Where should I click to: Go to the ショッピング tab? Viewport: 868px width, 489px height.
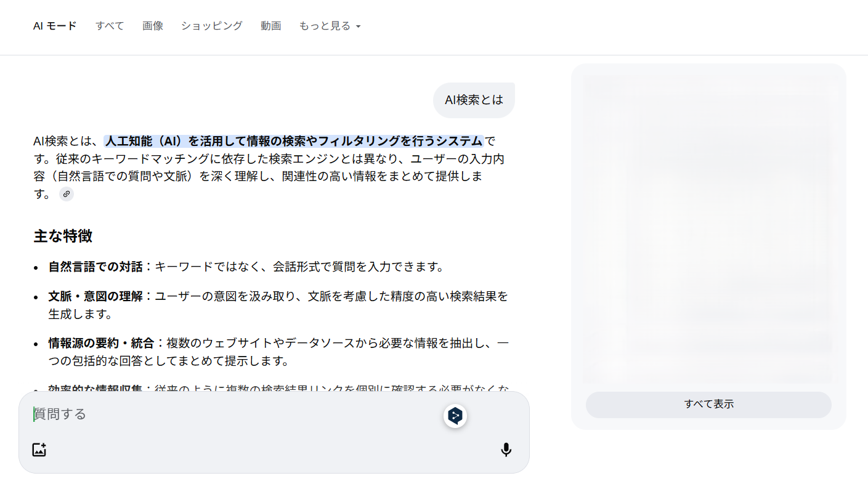212,26
